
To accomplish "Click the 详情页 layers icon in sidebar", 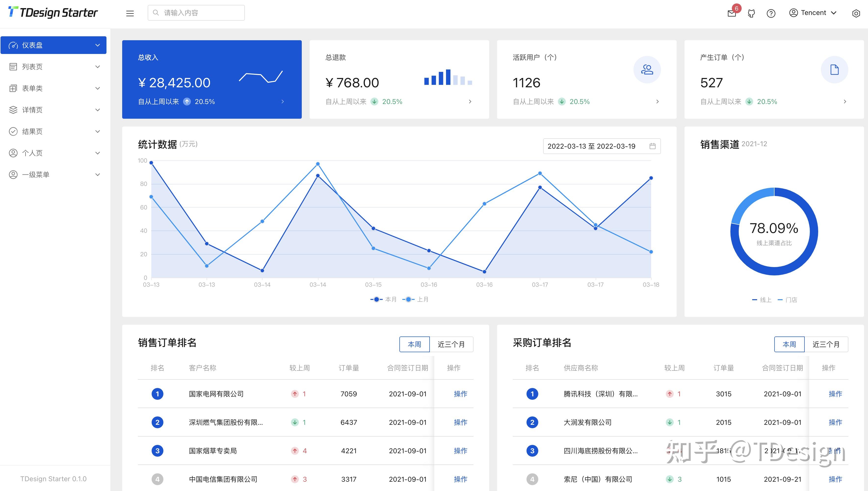I will pos(13,110).
